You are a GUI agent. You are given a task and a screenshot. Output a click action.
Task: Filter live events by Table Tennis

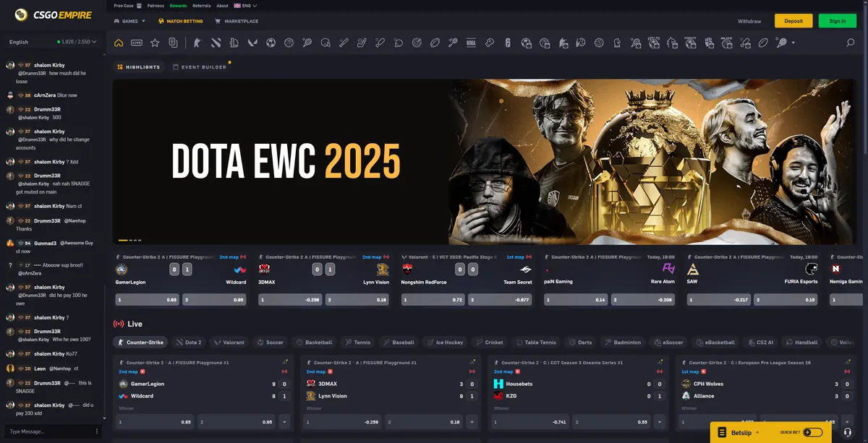[535, 343]
